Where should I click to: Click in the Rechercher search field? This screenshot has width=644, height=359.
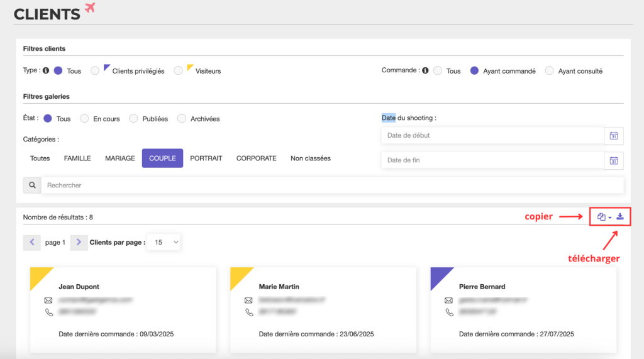(x=332, y=185)
